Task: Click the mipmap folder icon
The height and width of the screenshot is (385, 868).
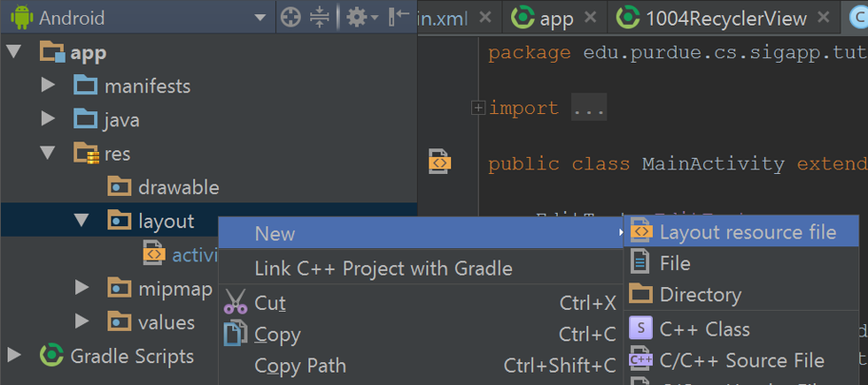Action: click(x=120, y=288)
